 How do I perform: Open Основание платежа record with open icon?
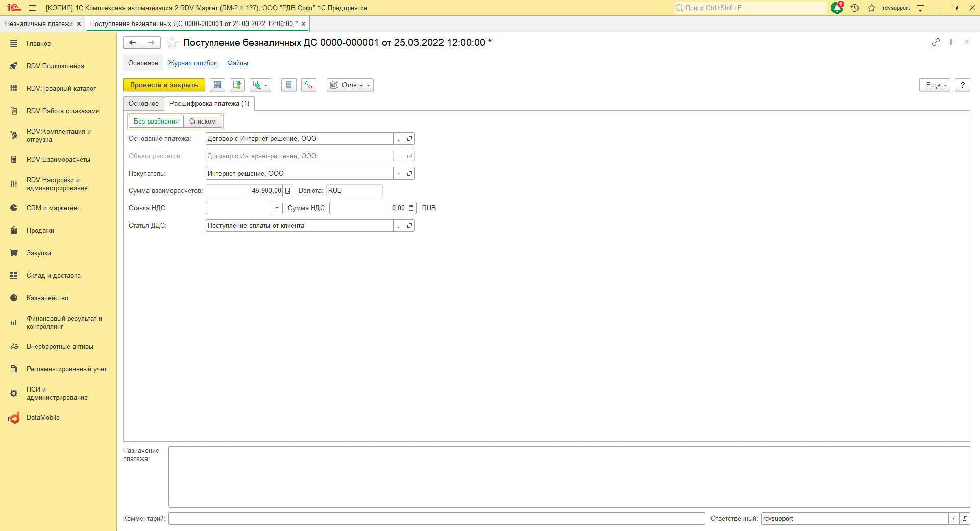[409, 139]
